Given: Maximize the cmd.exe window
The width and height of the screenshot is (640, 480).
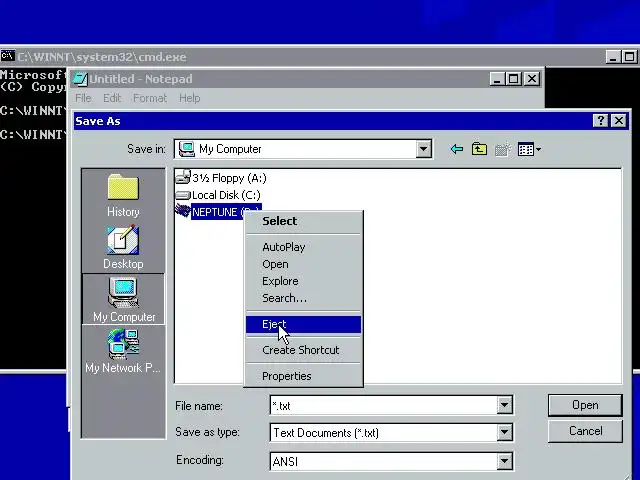Looking at the screenshot, I should [630, 57].
